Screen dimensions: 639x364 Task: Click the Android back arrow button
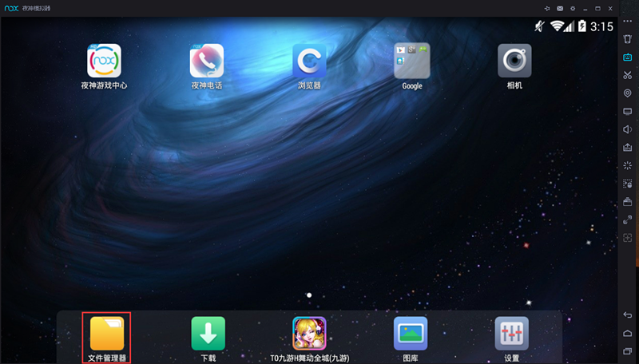coord(628,315)
